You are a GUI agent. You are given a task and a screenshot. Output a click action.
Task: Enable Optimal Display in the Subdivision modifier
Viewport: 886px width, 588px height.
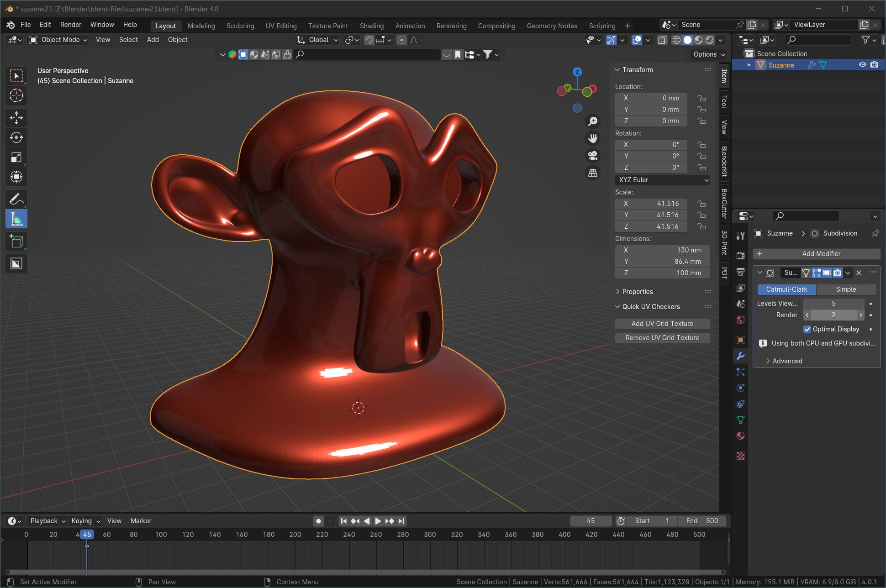click(807, 329)
